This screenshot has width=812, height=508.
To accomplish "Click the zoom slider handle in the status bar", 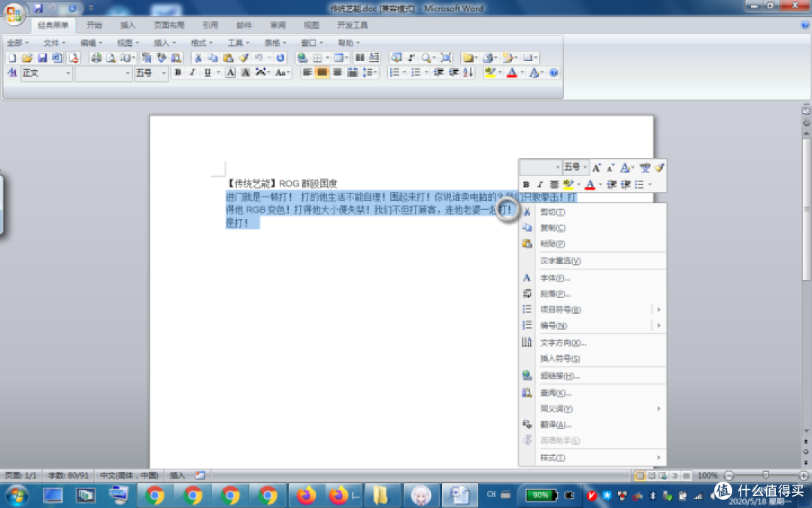I will coord(766,476).
